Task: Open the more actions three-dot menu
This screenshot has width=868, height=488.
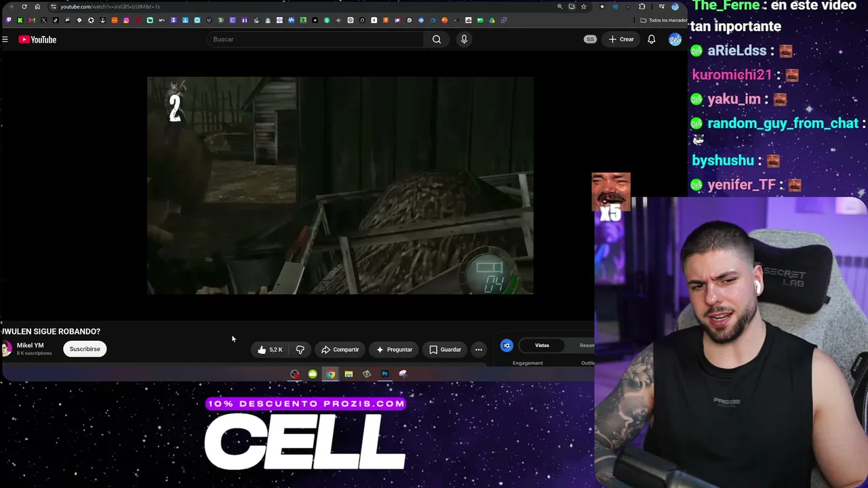Action: tap(479, 350)
